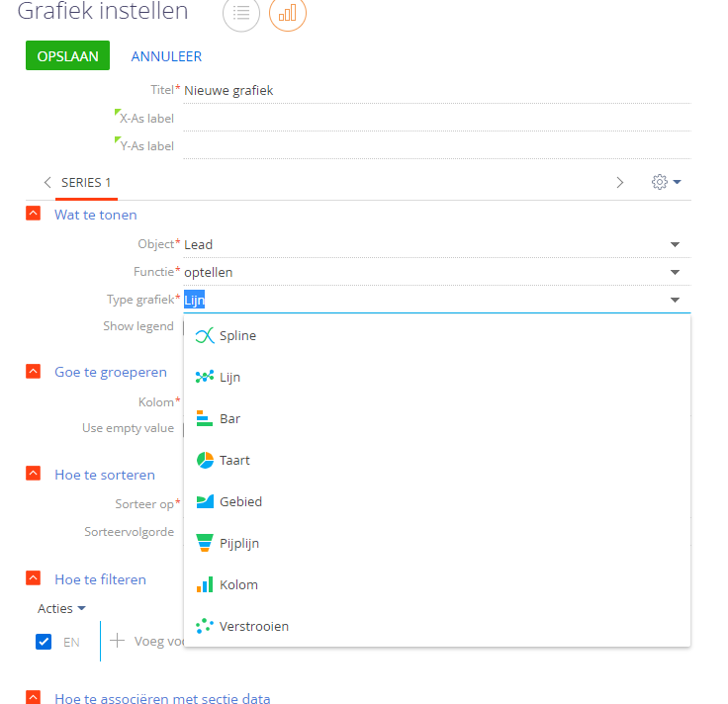728x704 pixels.
Task: Select the Gebied area chart icon
Action: [x=205, y=502]
